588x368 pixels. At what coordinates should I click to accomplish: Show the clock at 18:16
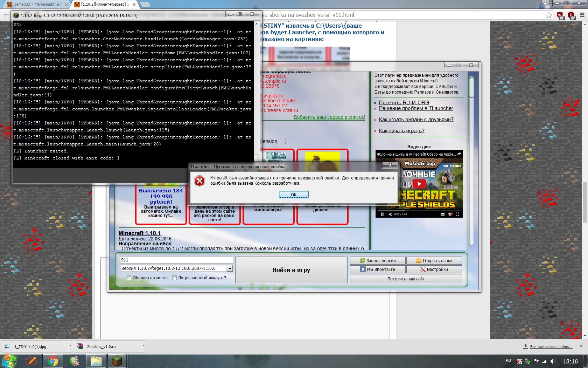(570, 361)
